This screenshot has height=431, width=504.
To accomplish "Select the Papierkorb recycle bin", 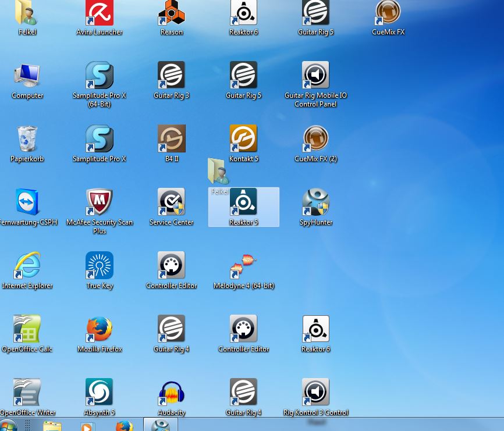I will tap(27, 139).
